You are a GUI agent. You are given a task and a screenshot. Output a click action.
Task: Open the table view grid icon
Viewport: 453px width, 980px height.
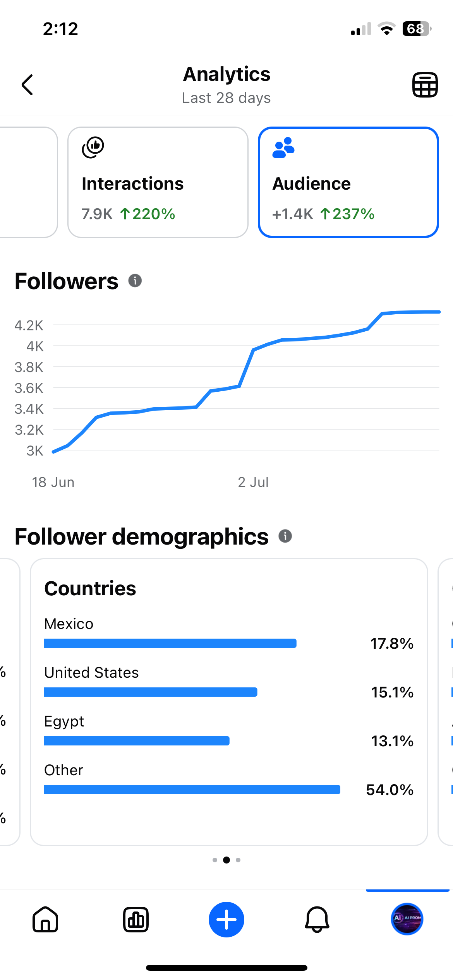[425, 85]
